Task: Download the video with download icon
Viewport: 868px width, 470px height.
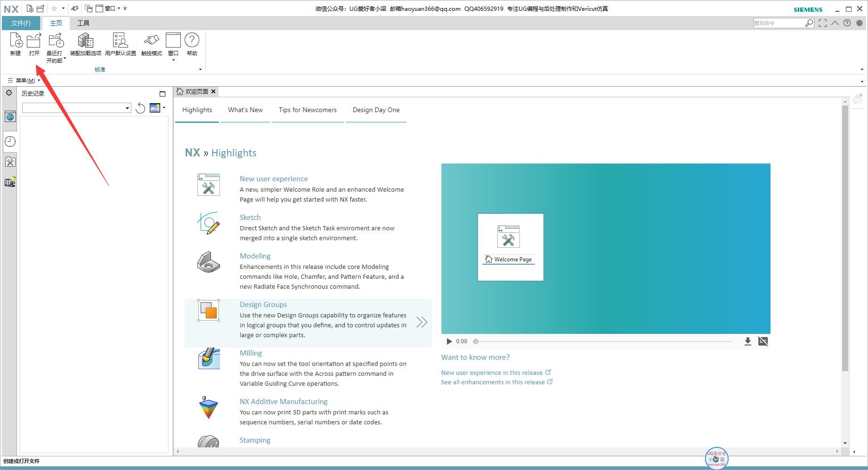Action: point(747,341)
